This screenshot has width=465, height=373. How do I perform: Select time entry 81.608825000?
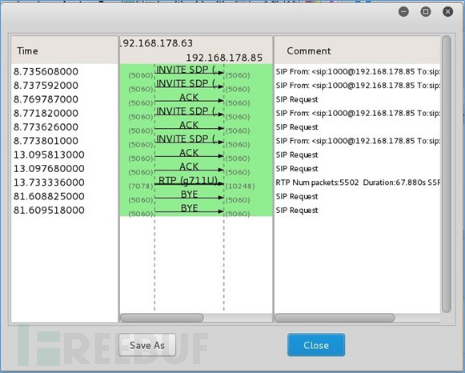tap(49, 196)
